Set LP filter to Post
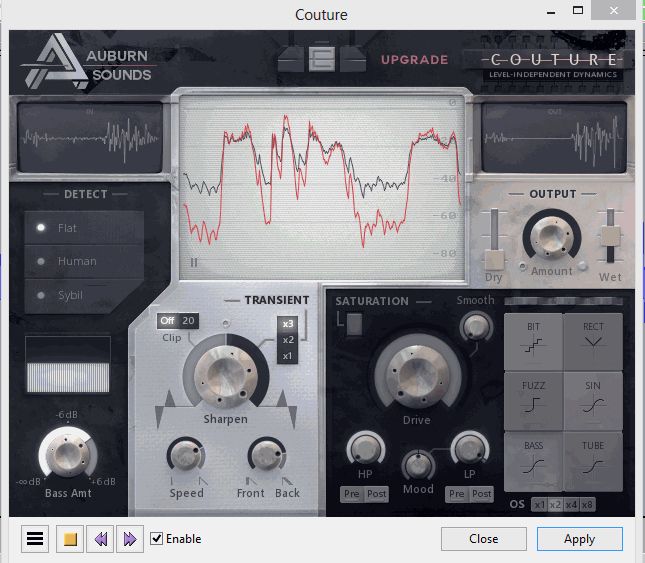The height and width of the screenshot is (563, 645). (481, 494)
